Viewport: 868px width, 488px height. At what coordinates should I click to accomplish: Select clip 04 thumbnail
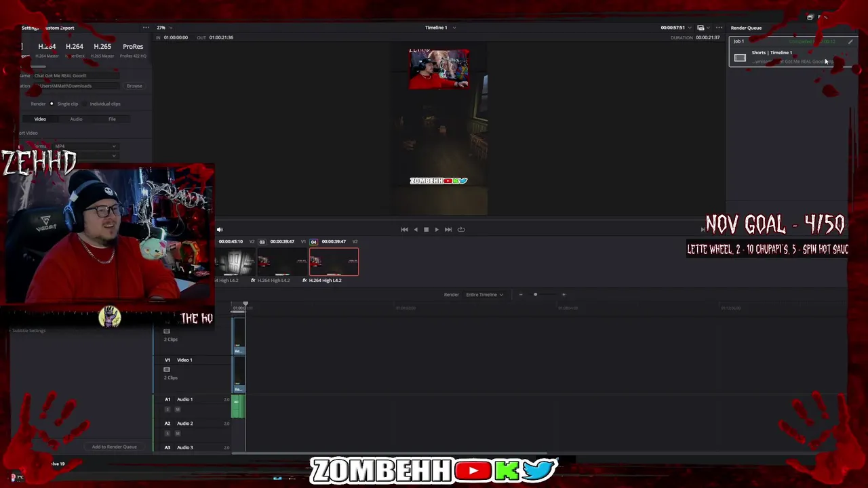pyautogui.click(x=334, y=262)
